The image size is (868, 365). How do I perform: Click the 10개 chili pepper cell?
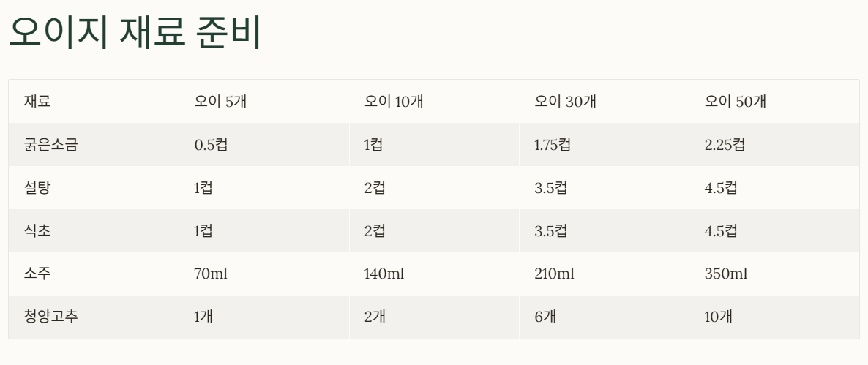tap(774, 317)
